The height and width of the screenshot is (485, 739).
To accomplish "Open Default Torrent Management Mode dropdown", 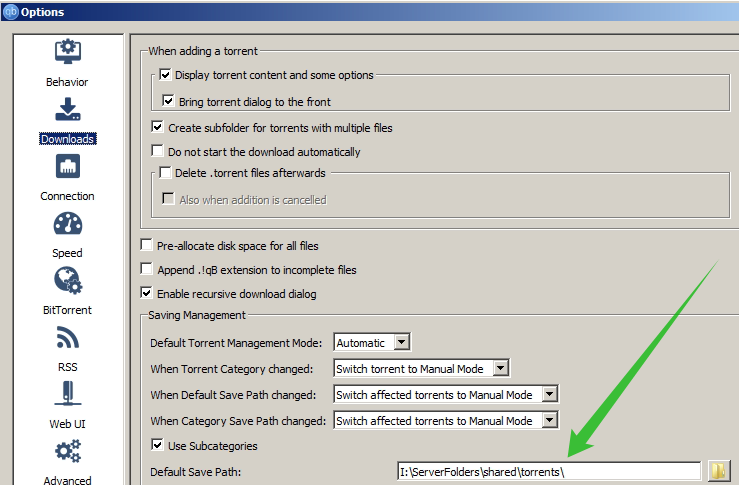I will (x=372, y=343).
